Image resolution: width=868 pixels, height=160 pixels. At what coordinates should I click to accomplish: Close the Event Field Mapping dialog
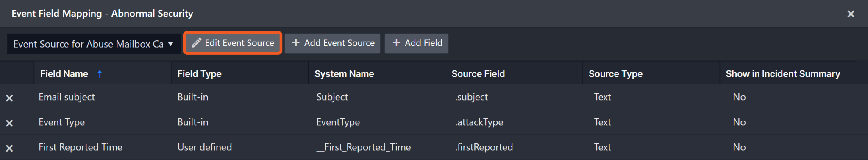tap(851, 14)
